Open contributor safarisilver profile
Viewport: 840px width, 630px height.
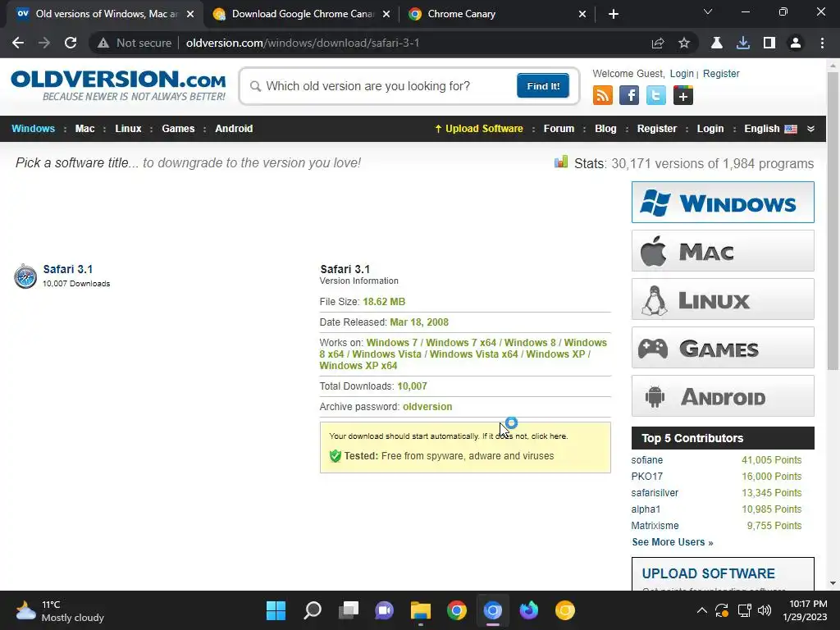[x=655, y=493]
